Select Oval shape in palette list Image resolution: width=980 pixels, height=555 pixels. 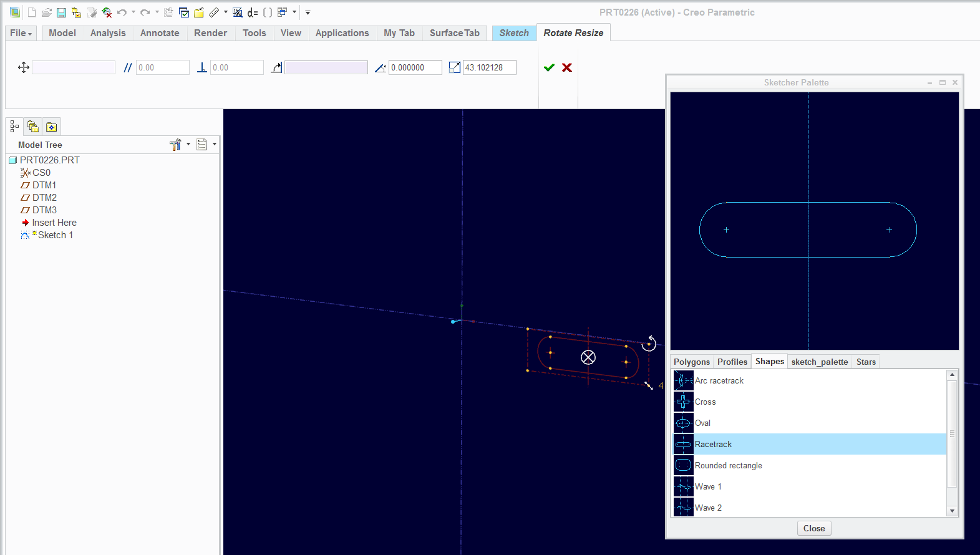[x=810, y=423]
